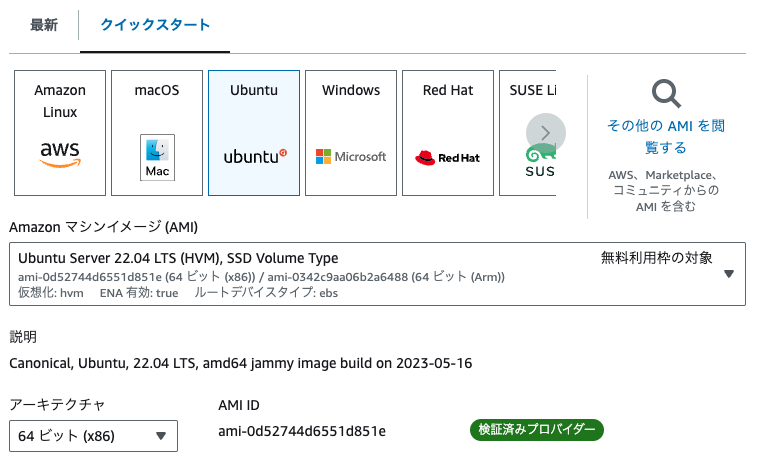758x475 pixels.
Task: Click the 検証済みプロバイダー badge
Action: (x=537, y=430)
